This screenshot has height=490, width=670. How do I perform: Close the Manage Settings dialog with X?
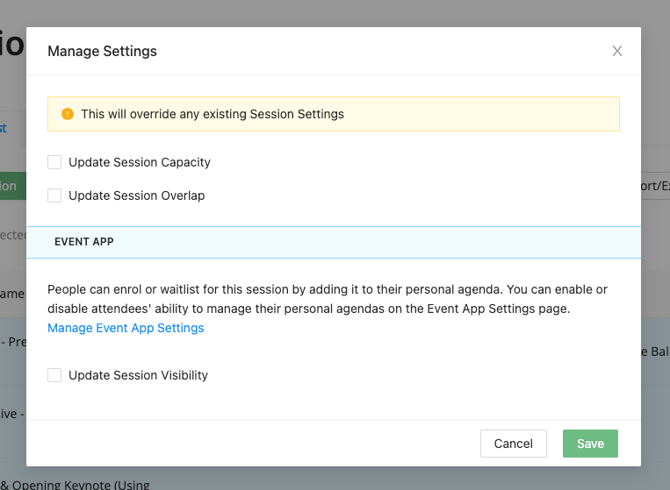click(617, 51)
